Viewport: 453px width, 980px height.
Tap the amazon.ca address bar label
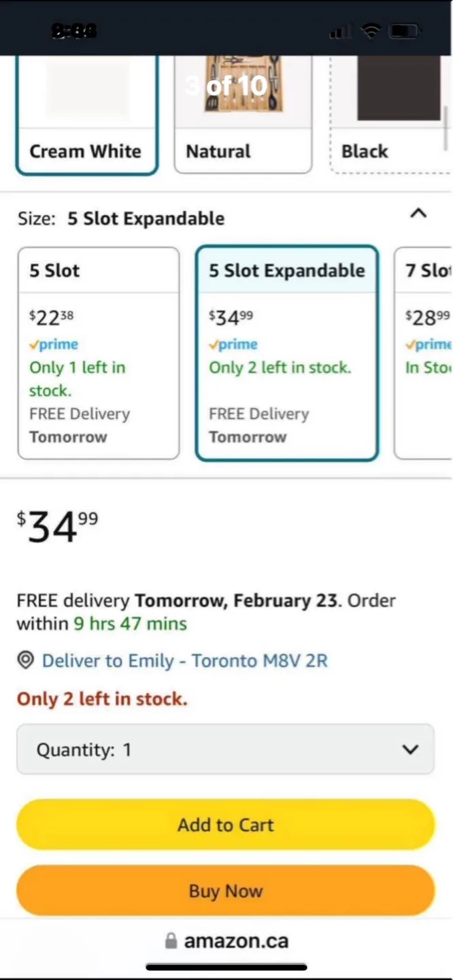236,940
